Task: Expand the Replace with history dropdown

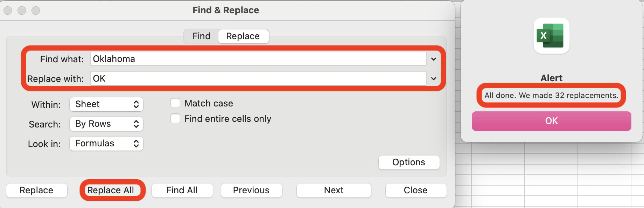Action: click(x=434, y=79)
